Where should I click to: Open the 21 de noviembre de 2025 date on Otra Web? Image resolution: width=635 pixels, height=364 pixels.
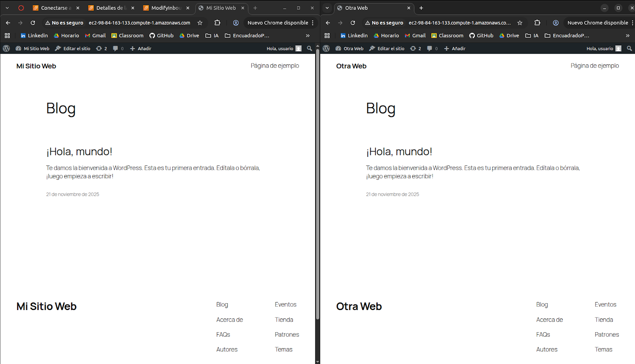click(x=392, y=195)
